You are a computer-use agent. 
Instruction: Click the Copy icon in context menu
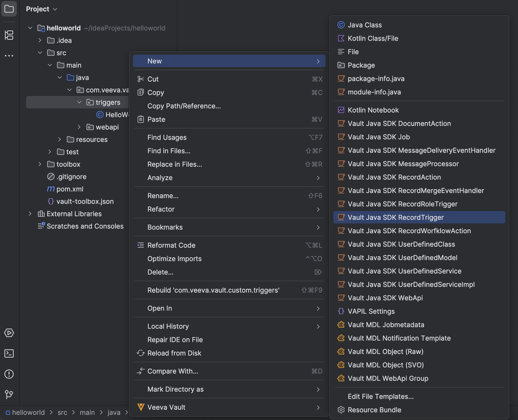point(141,92)
